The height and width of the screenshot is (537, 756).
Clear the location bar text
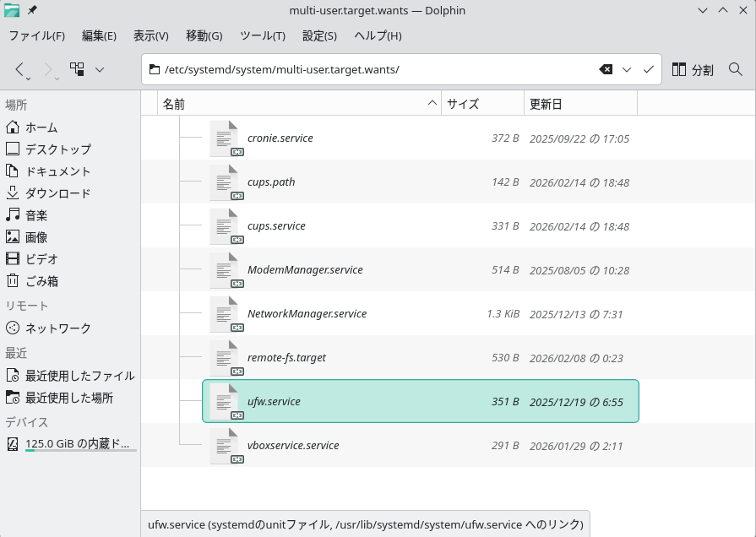606,69
